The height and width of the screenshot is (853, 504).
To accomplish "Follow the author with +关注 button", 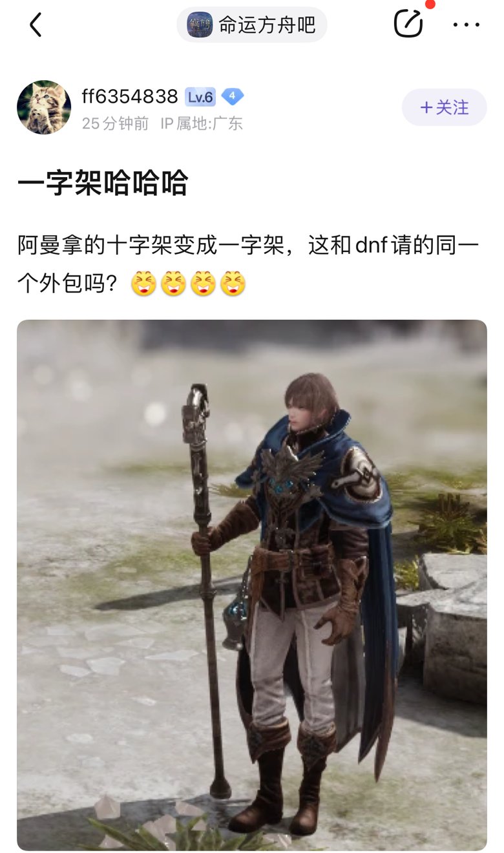I will (445, 107).
